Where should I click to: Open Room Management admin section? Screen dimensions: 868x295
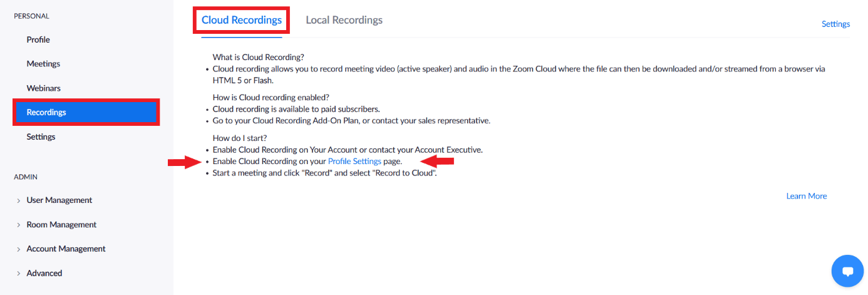click(61, 225)
